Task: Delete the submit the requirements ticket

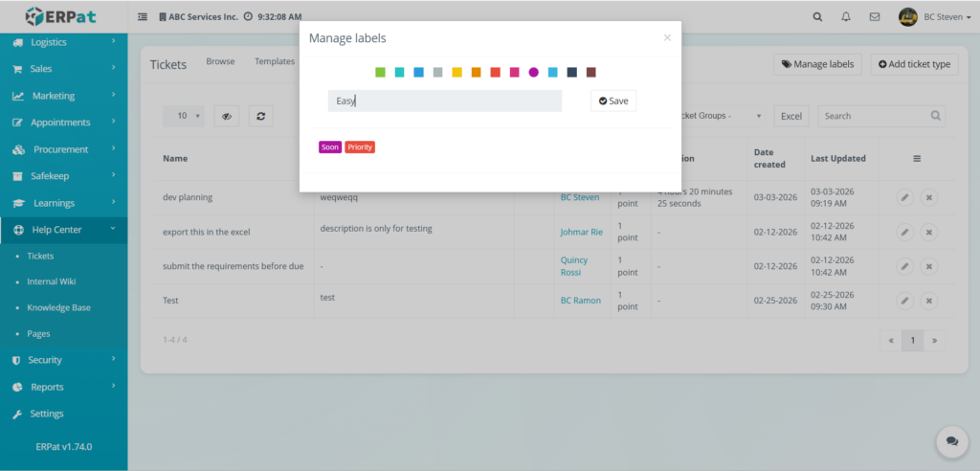Action: (928, 266)
